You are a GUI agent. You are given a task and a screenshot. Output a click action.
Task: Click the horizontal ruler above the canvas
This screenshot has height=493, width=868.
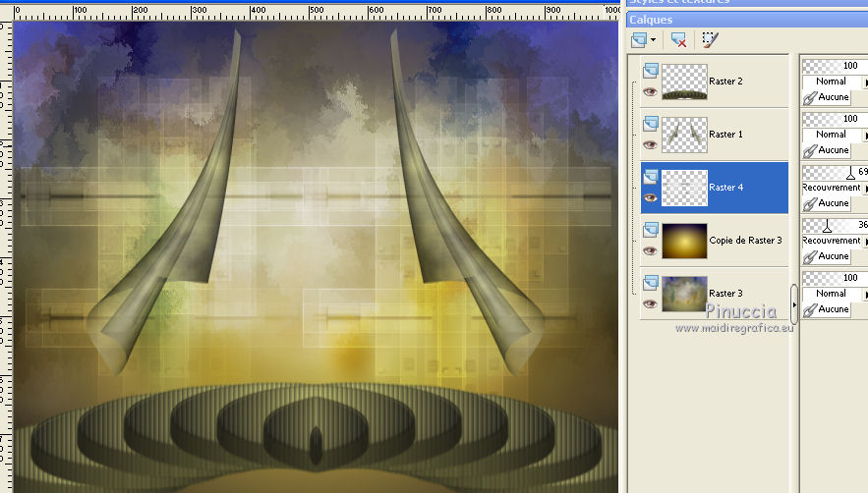click(x=316, y=12)
